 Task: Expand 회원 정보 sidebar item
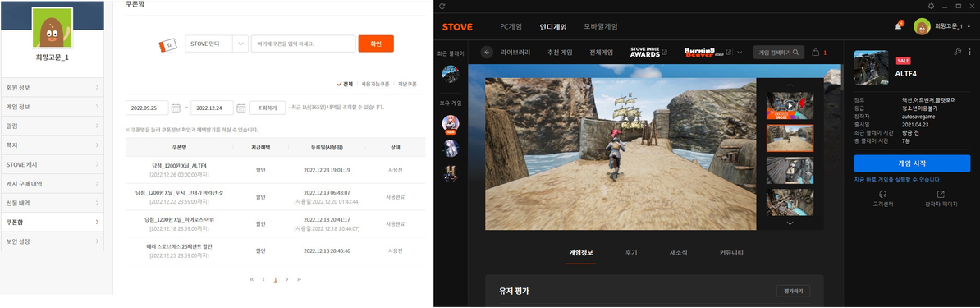(53, 87)
